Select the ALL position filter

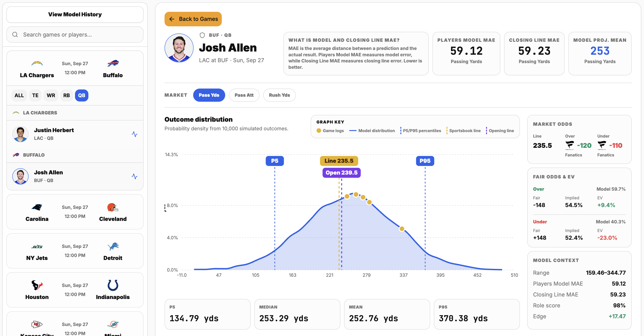tap(19, 95)
